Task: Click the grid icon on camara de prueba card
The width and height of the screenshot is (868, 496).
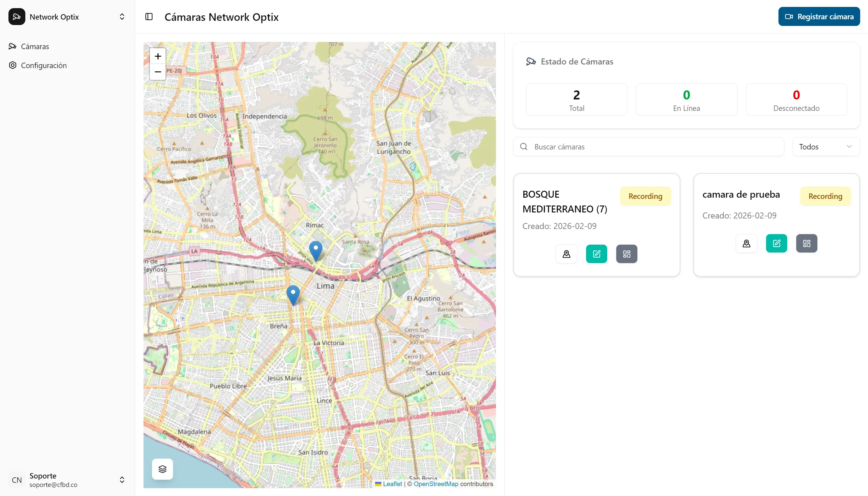Action: point(806,243)
